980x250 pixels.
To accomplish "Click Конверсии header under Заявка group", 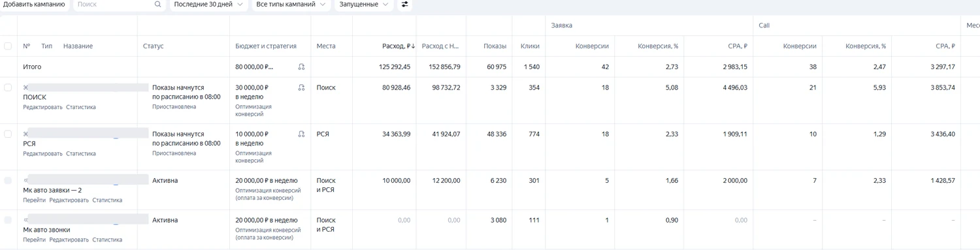I will [x=592, y=46].
